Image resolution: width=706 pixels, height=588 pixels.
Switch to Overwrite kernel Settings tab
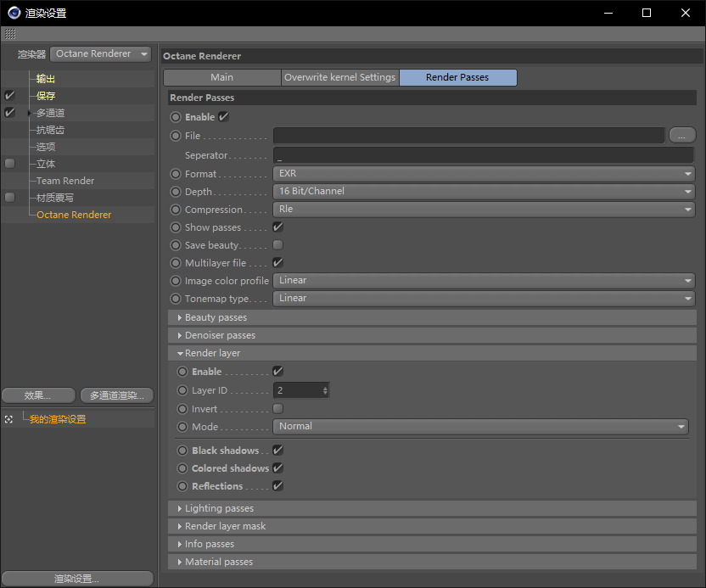point(340,77)
